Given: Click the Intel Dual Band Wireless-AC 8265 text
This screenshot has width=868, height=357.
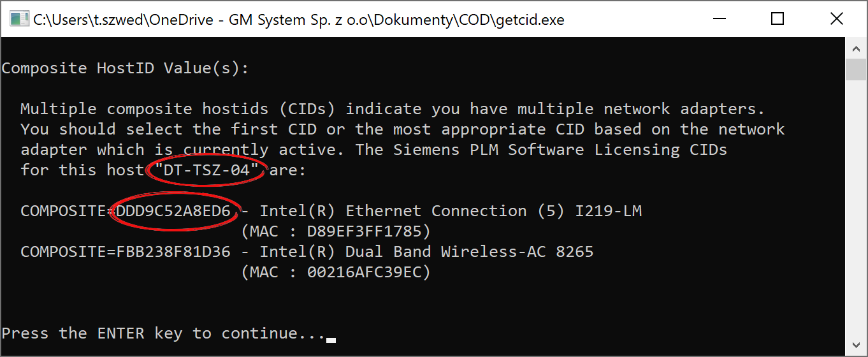Looking at the screenshot, I should pyautogui.click(x=426, y=252).
